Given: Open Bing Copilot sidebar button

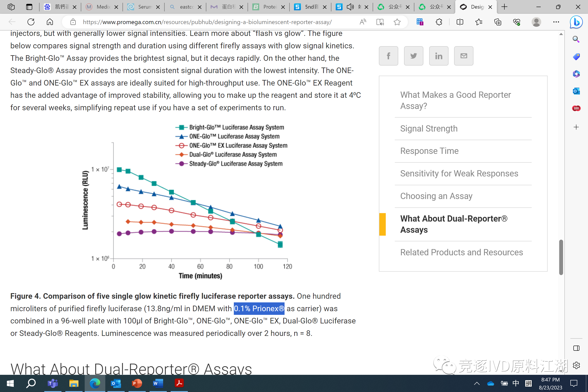Looking at the screenshot, I should (576, 22).
